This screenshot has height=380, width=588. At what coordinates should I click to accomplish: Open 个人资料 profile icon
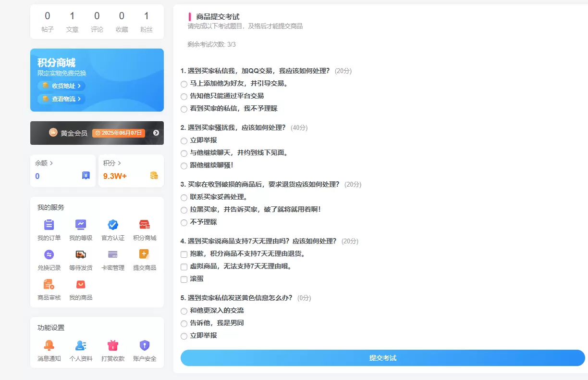coord(81,345)
